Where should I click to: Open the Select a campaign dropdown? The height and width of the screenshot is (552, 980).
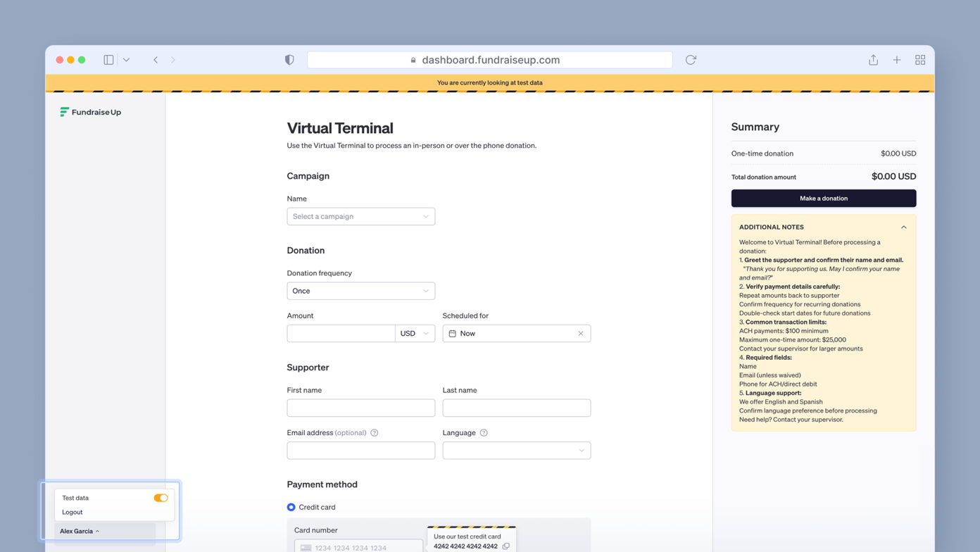point(360,216)
